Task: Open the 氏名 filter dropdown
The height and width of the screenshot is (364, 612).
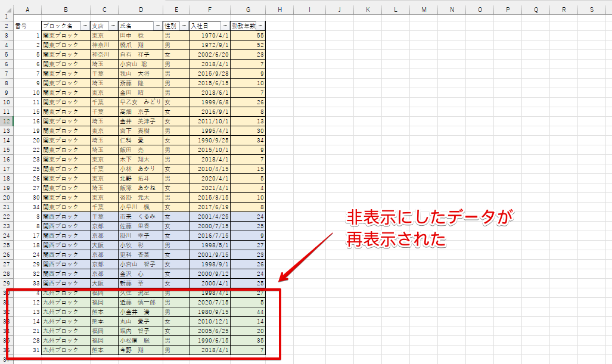Action: [158, 26]
